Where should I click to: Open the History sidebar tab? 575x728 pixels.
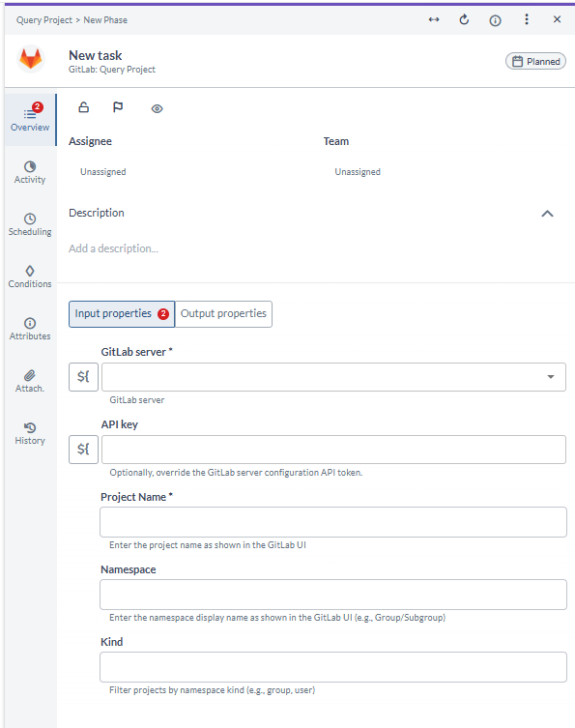tap(30, 433)
